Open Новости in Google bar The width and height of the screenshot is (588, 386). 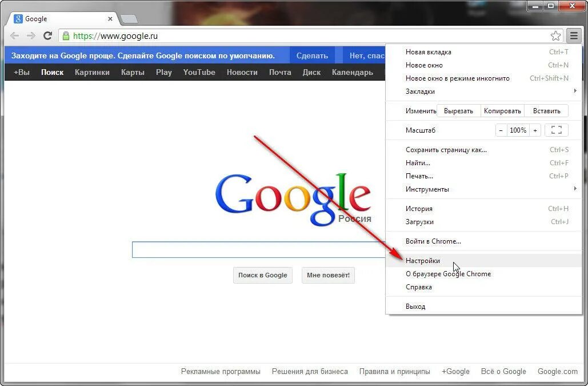242,72
